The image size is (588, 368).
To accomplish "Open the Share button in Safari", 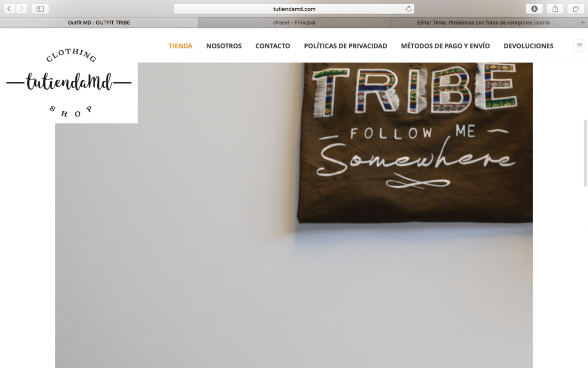I will 555,9.
